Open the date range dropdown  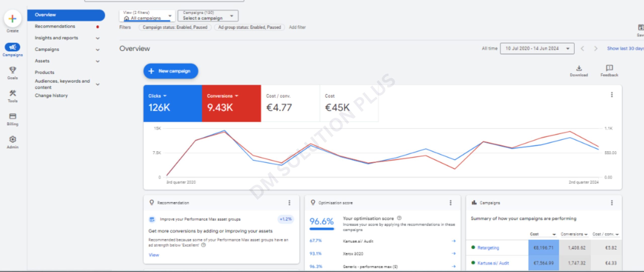tap(537, 49)
